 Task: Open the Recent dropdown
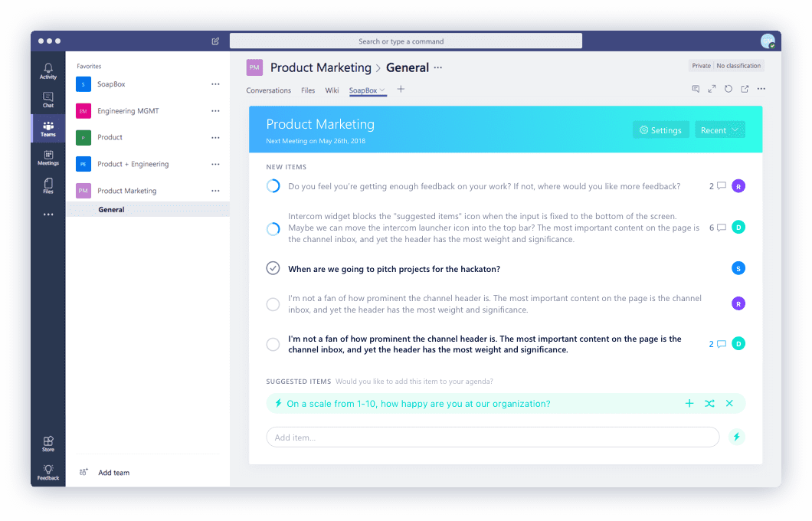[x=720, y=130]
